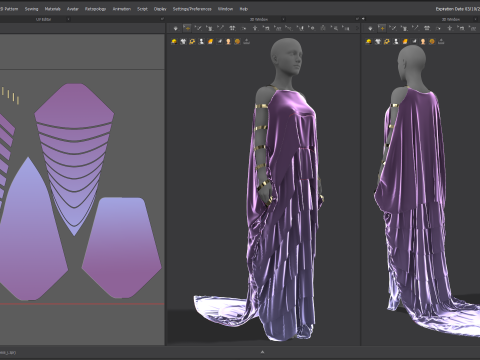The height and width of the screenshot is (360, 480).
Task: Expand the middle 3D toolbar overflow arrow
Action: tap(357, 29)
